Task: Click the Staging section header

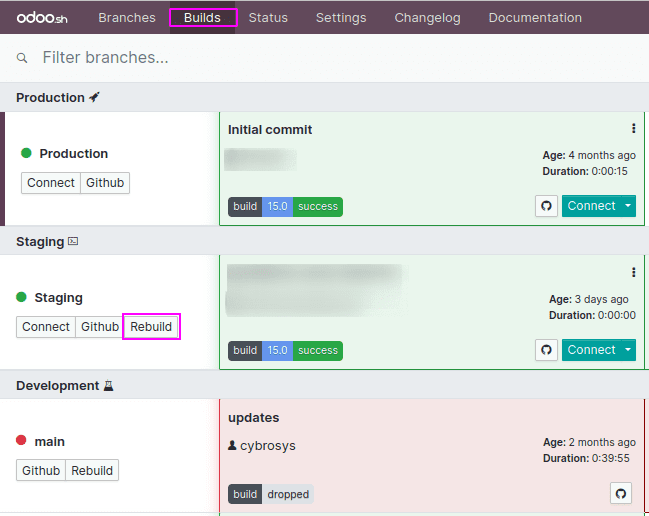Action: coord(324,241)
